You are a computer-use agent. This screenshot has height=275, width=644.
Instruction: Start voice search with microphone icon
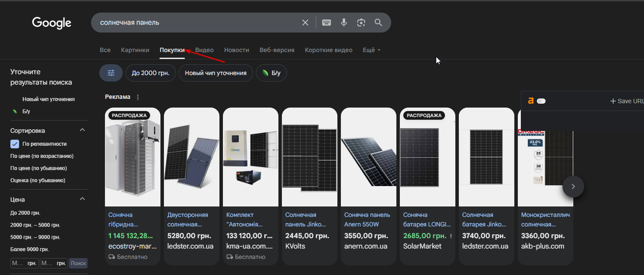344,23
